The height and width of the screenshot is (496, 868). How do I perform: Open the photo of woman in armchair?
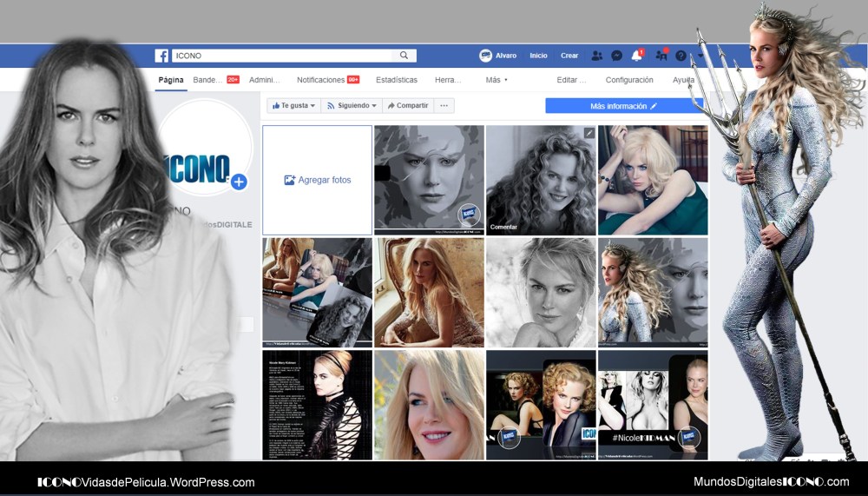coord(430,293)
